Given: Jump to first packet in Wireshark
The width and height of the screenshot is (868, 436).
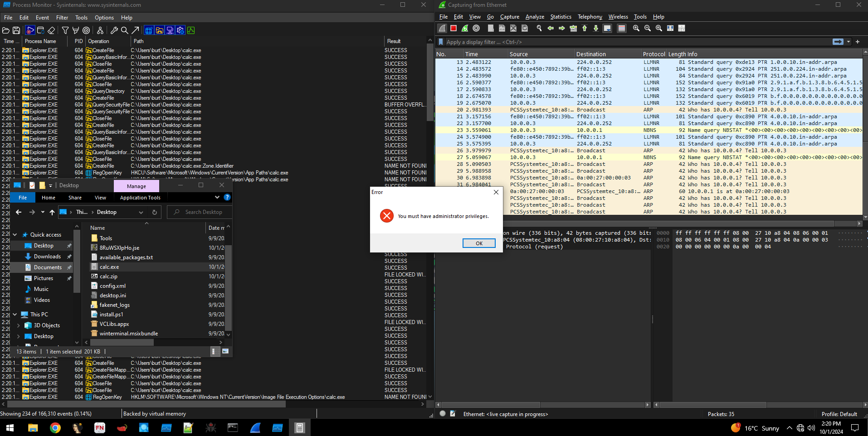Looking at the screenshot, I should click(x=585, y=28).
